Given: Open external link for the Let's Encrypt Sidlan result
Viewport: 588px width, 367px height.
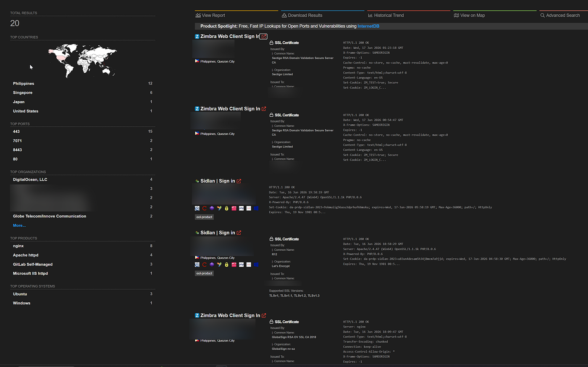Looking at the screenshot, I should click(x=239, y=233).
